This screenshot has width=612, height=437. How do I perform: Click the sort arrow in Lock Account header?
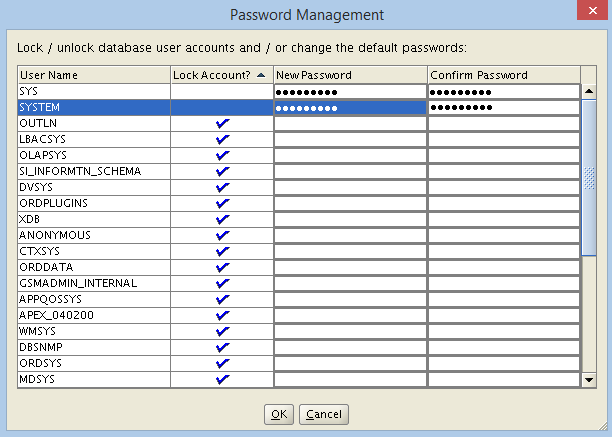(x=261, y=75)
